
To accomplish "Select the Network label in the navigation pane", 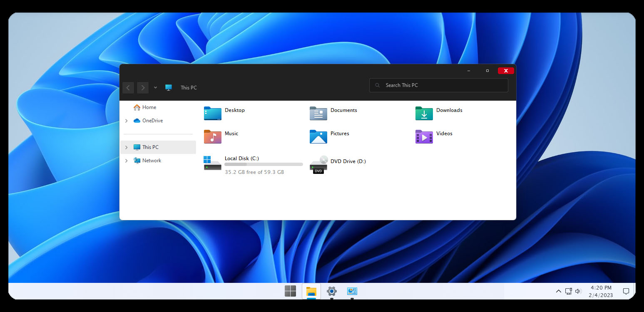I will (x=152, y=161).
